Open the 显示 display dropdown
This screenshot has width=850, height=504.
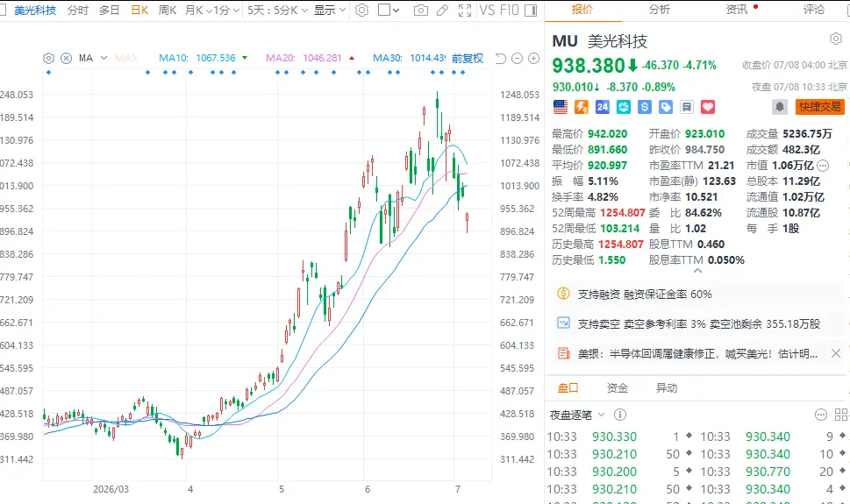pos(330,10)
